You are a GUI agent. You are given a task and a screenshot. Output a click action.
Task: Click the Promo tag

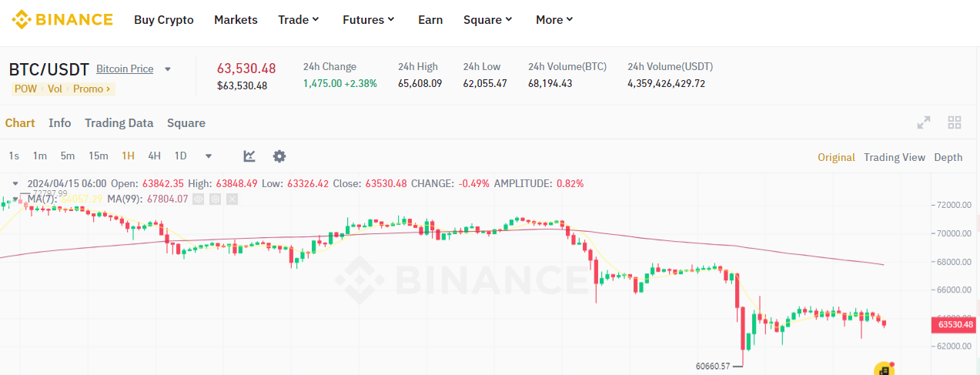pyautogui.click(x=92, y=89)
